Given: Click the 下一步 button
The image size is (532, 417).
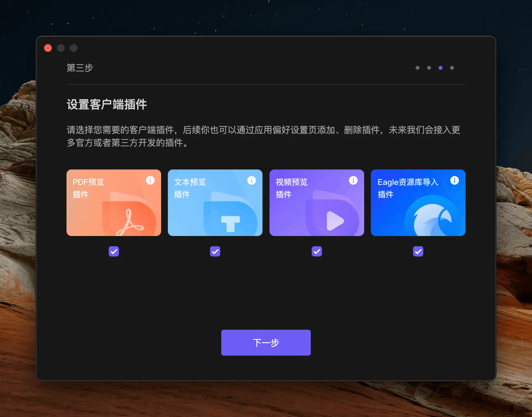Looking at the screenshot, I should click(x=266, y=342).
